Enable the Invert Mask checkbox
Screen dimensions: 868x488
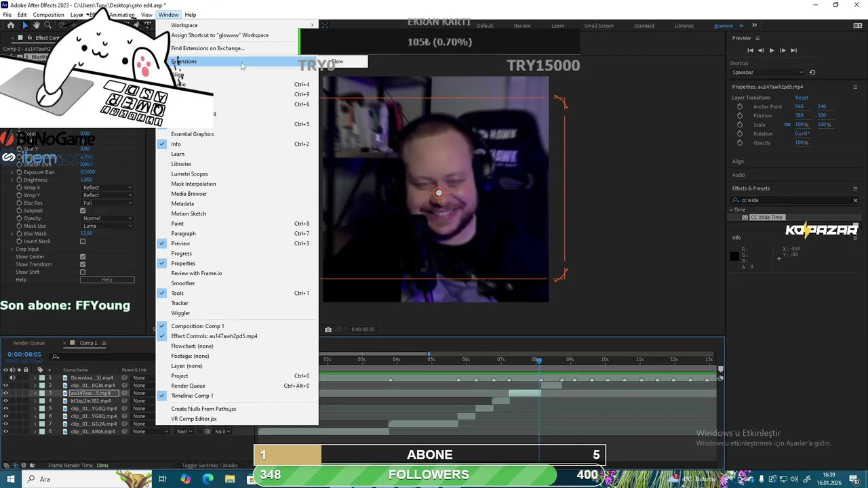pyautogui.click(x=83, y=241)
